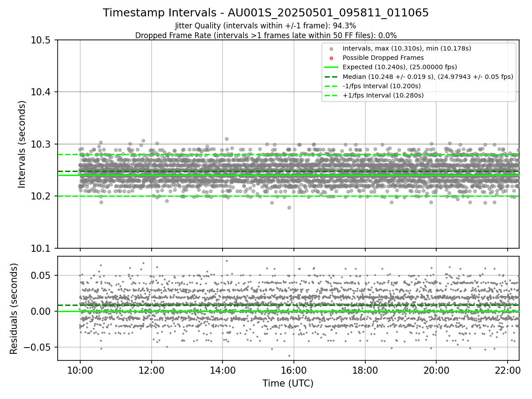Click the 'Time (UTC)' x-axis label
Viewport: 532px width, 399px height.
pos(288,383)
